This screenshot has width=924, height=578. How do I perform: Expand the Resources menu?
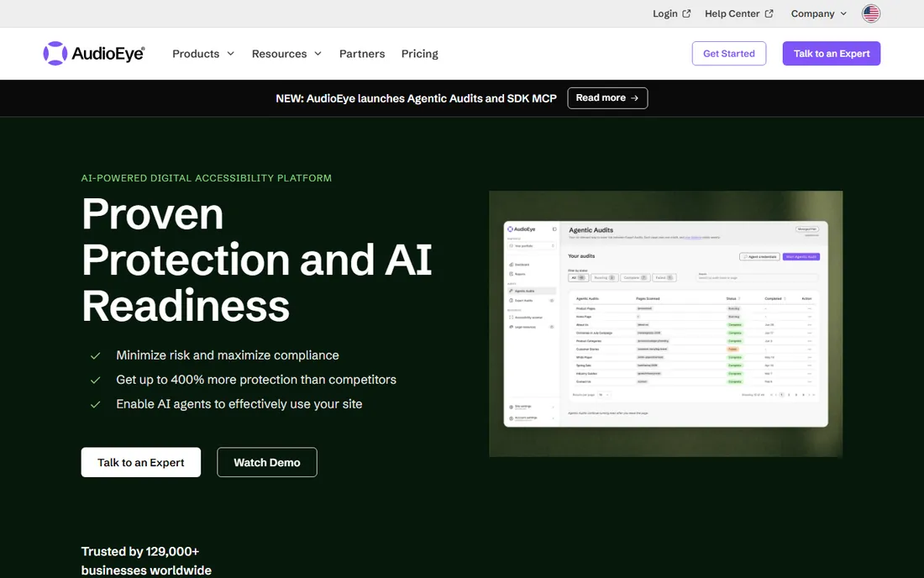[x=286, y=54]
